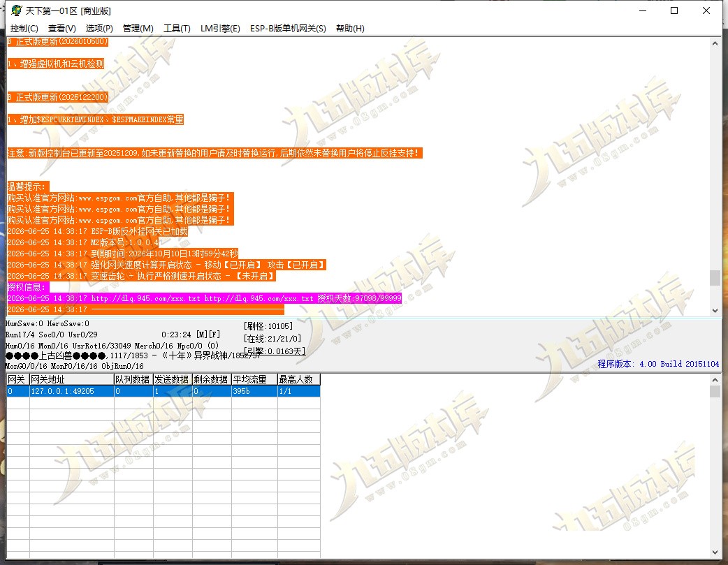This screenshot has width=728, height=565.
Task: Open the 选项(P) menu
Action: pos(99,29)
